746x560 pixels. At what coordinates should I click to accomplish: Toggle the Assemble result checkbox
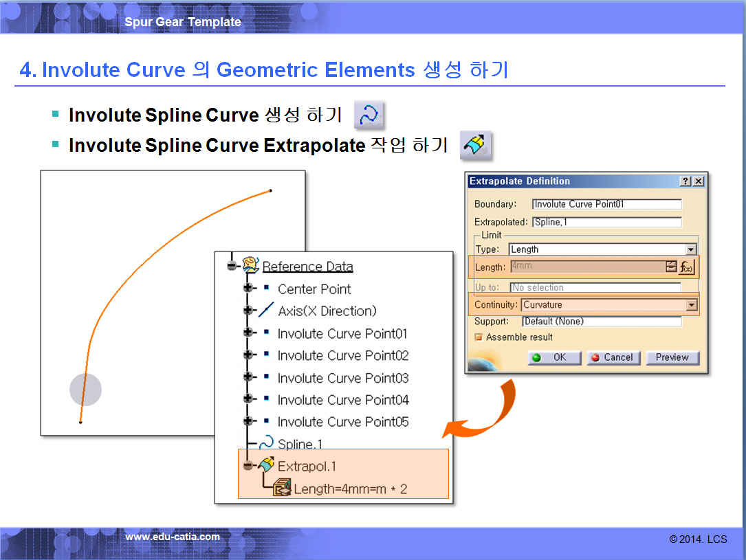coord(479,337)
